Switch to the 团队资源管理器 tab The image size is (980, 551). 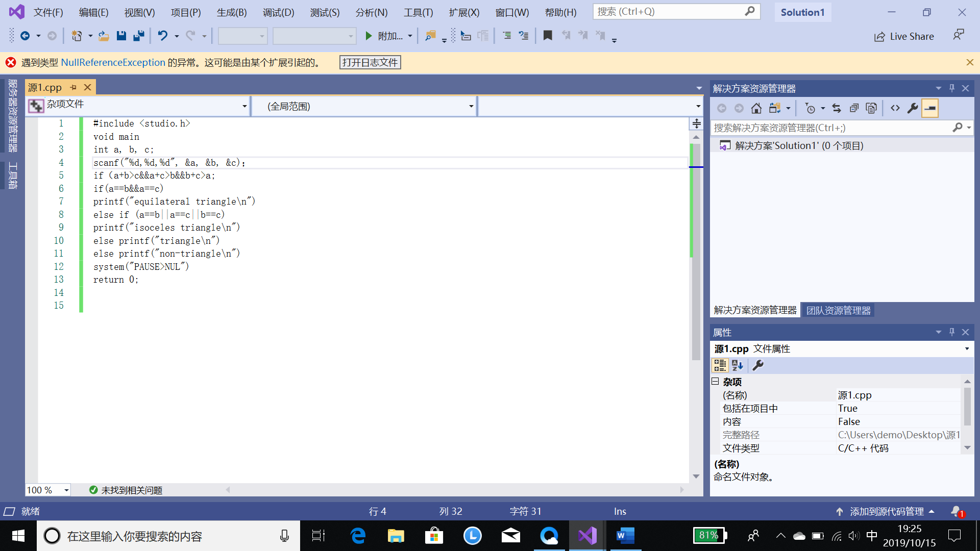[838, 310]
